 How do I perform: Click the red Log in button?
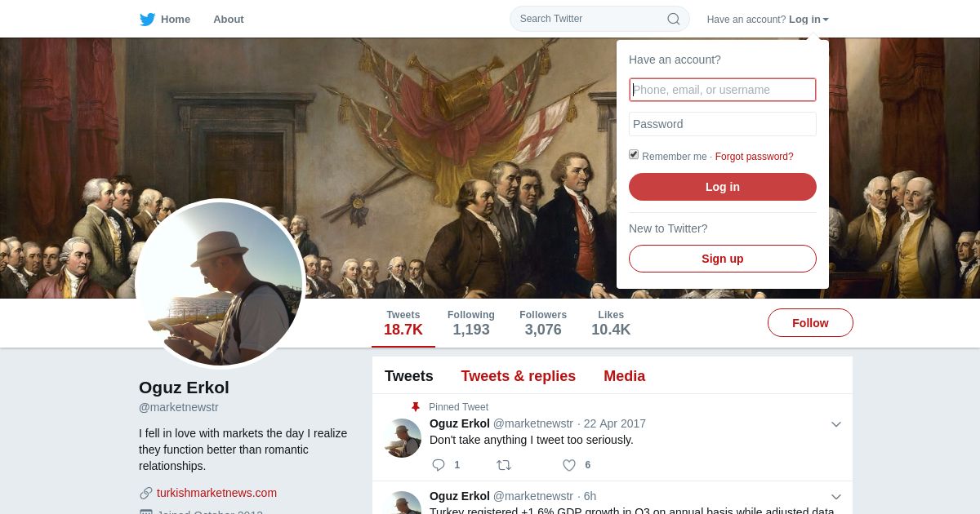(723, 187)
